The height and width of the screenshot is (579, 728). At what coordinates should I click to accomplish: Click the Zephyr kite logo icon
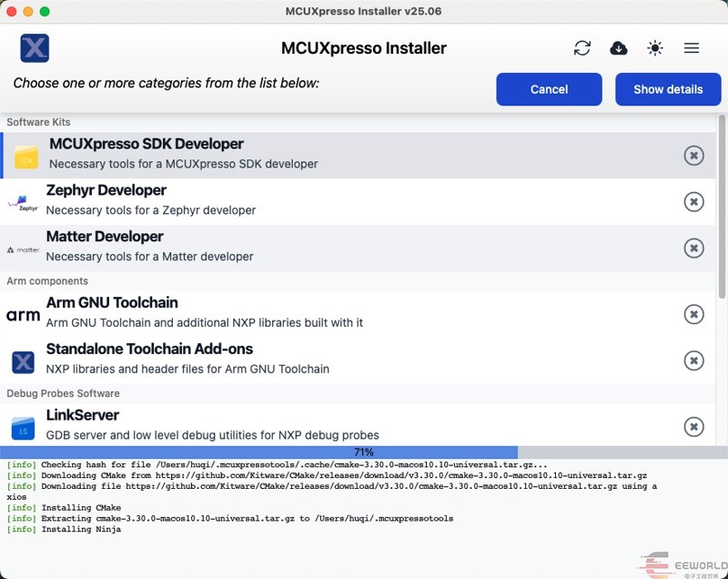point(23,203)
